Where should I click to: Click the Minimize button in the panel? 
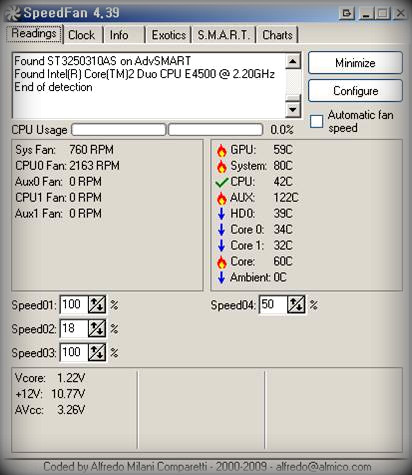point(355,63)
